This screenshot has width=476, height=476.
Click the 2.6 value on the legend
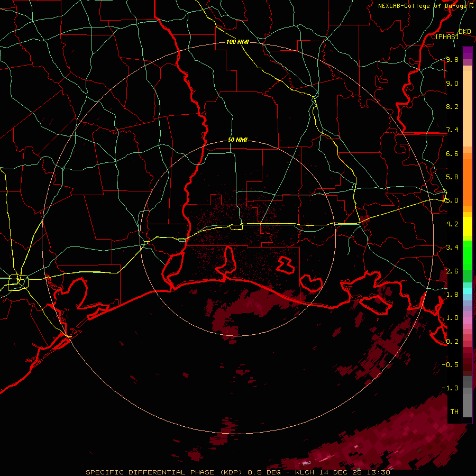(x=452, y=271)
